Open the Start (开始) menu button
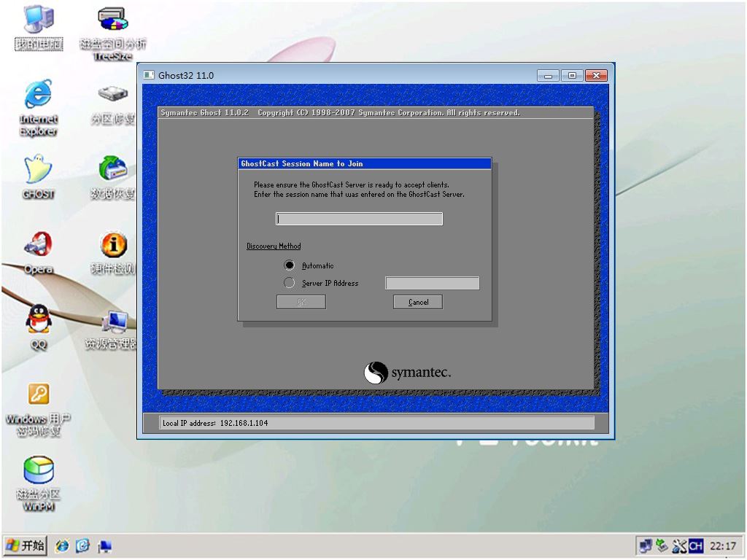This screenshot has width=747, height=560. click(x=26, y=545)
